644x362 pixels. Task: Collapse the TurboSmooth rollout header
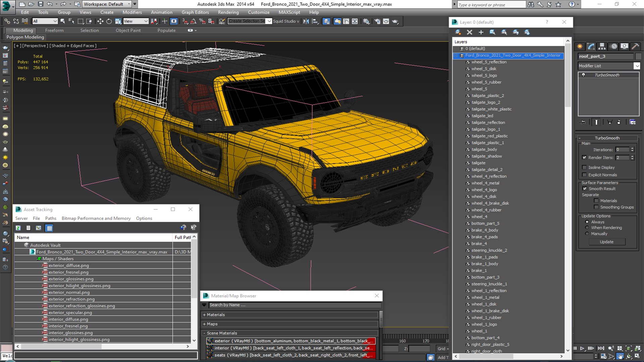[607, 138]
